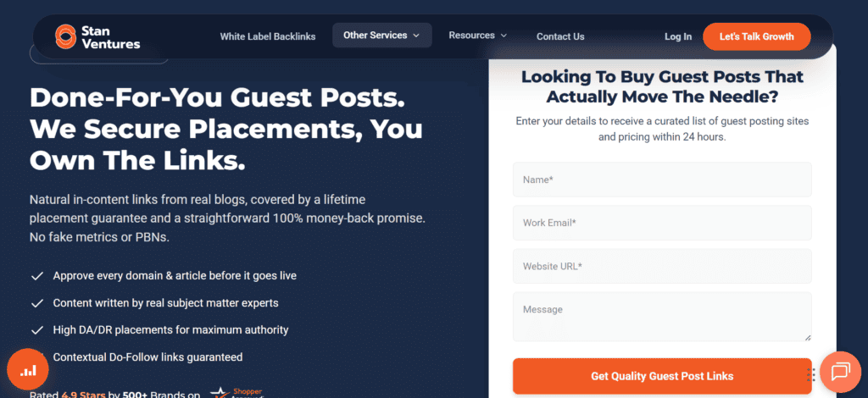This screenshot has height=398, width=868.
Task: Click the Done-For-You Guest Posts headline
Action: point(225,129)
